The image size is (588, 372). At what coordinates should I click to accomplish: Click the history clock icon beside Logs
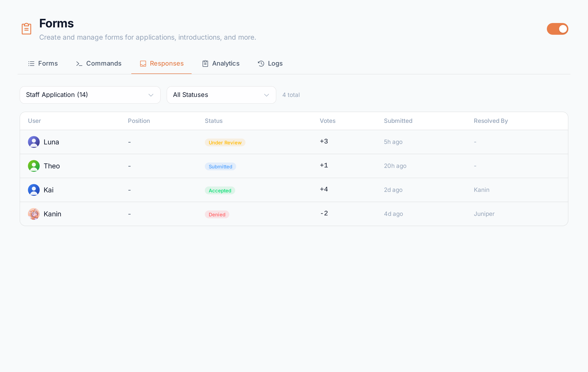[x=261, y=64]
